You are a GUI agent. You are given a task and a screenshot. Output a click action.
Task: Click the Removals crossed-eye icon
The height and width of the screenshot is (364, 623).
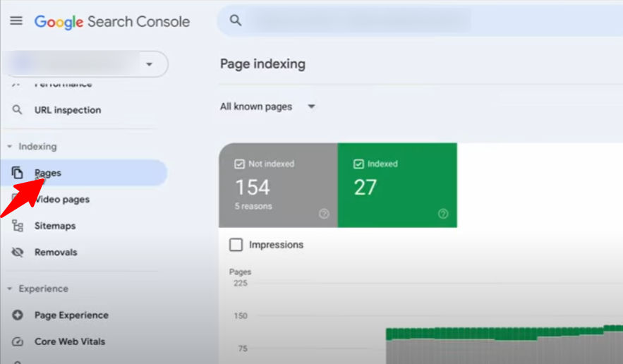[18, 253]
